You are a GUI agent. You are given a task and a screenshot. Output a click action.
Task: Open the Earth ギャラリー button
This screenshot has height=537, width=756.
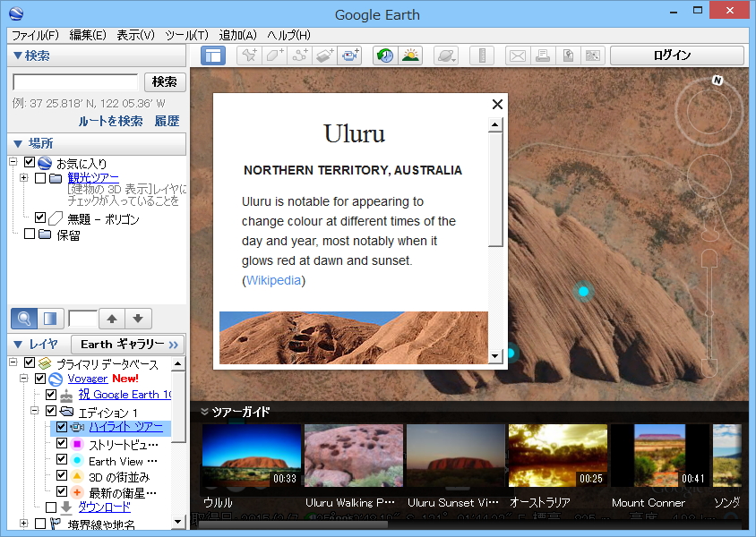(x=128, y=345)
